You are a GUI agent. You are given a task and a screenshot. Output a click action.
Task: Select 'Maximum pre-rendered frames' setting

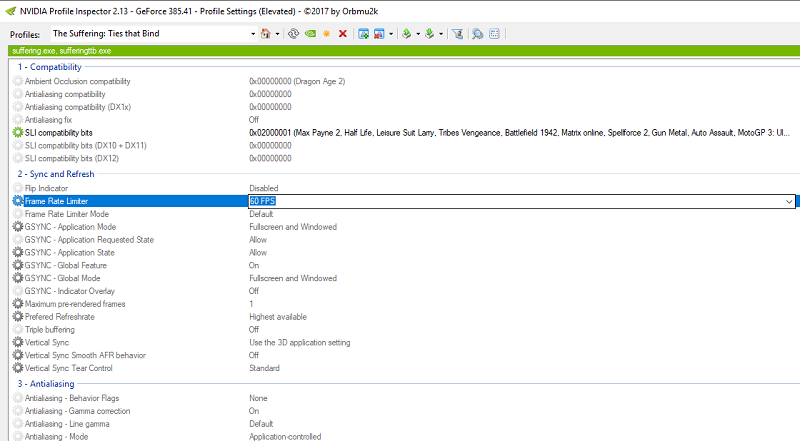75,304
